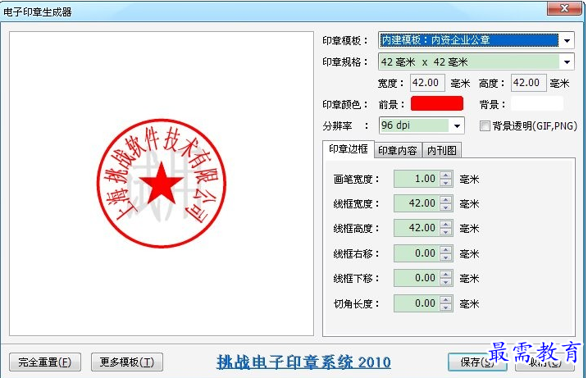Click the 线框右移 0.00 value field
Image resolution: width=588 pixels, height=378 pixels.
[x=417, y=253]
